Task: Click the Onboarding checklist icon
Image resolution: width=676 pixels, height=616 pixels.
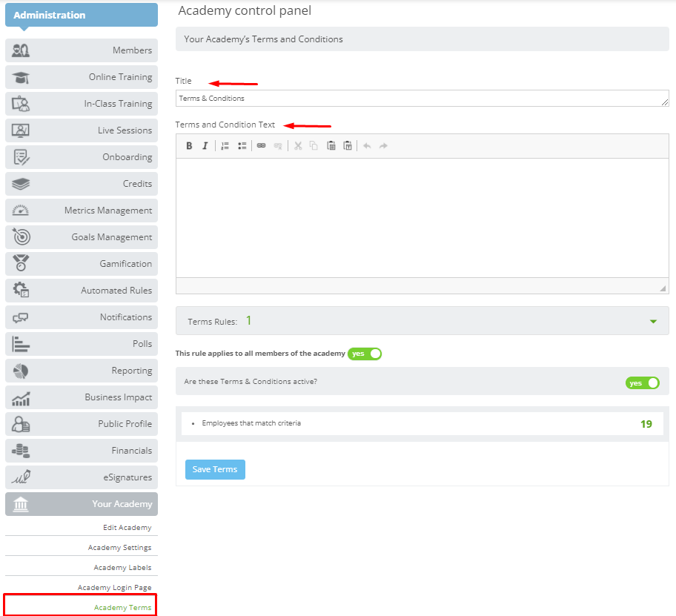Action: (21, 157)
